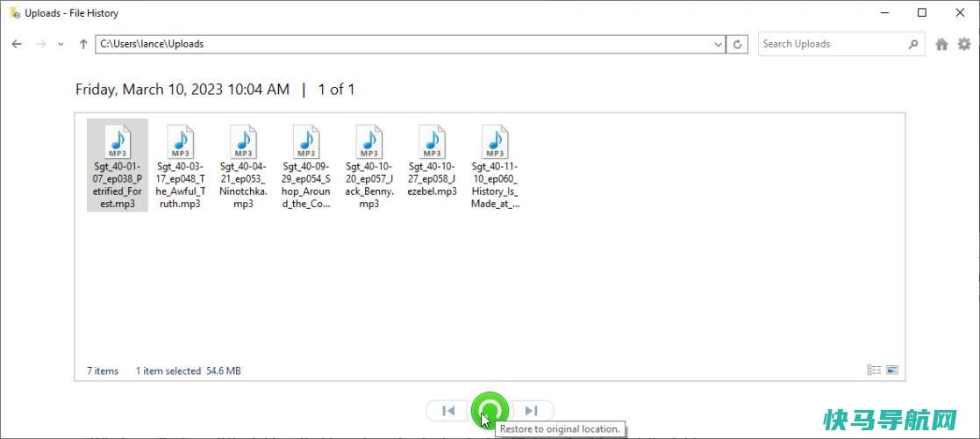
Task: Click the '7 items' status text
Action: [x=103, y=371]
